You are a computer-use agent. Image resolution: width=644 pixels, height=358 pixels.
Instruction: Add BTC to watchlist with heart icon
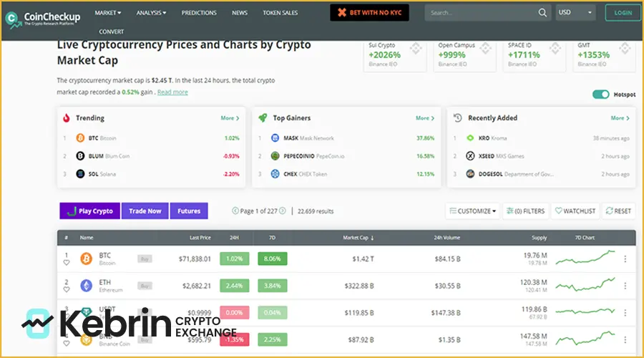67,263
